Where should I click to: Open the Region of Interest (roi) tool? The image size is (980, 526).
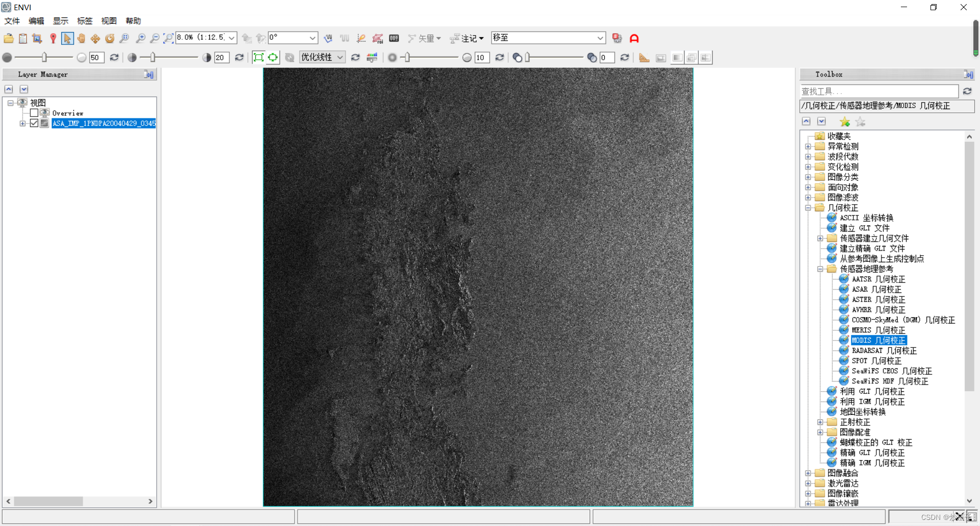coord(378,38)
